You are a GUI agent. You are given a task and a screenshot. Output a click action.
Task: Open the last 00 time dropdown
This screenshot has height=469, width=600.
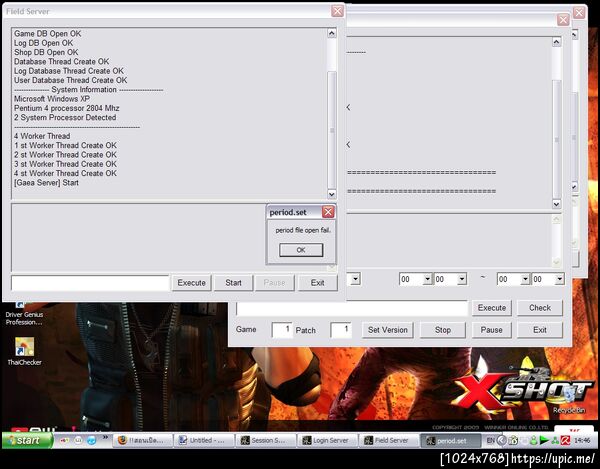pyautogui.click(x=559, y=279)
